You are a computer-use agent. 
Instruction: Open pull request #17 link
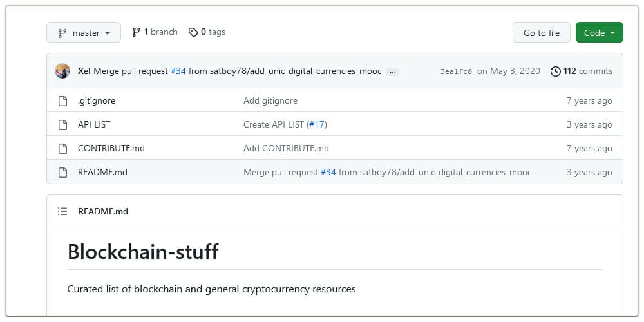coord(317,124)
